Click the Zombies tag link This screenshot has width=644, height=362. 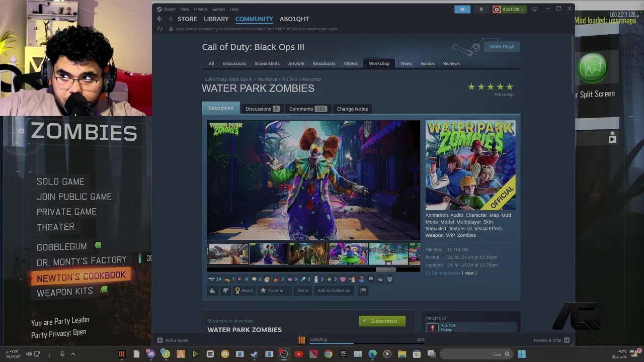[x=466, y=235]
